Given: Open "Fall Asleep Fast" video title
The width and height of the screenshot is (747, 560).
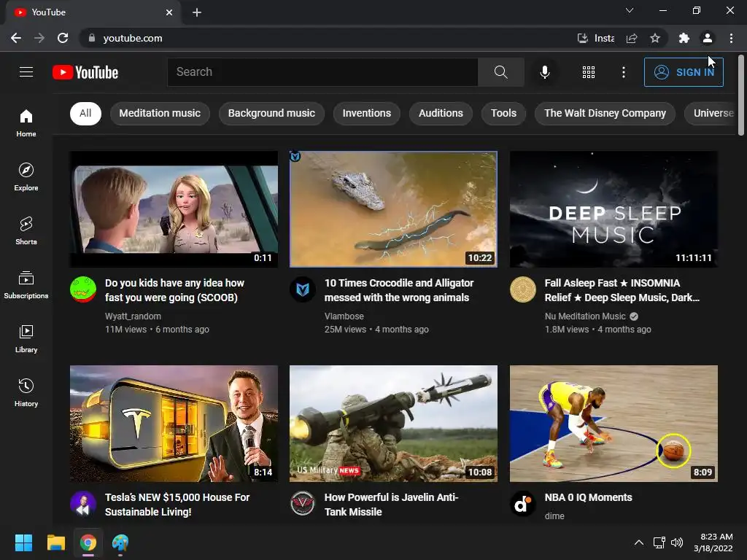Looking at the screenshot, I should pyautogui.click(x=622, y=290).
